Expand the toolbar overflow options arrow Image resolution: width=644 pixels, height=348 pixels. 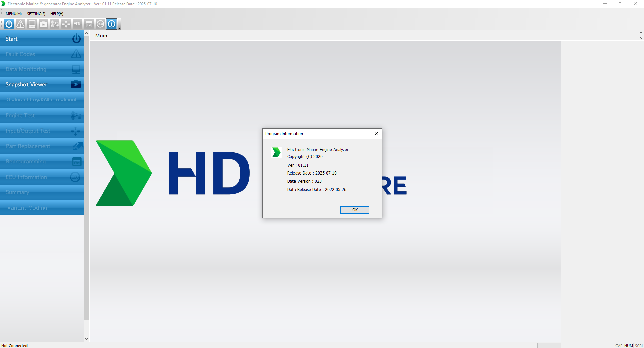pos(120,24)
